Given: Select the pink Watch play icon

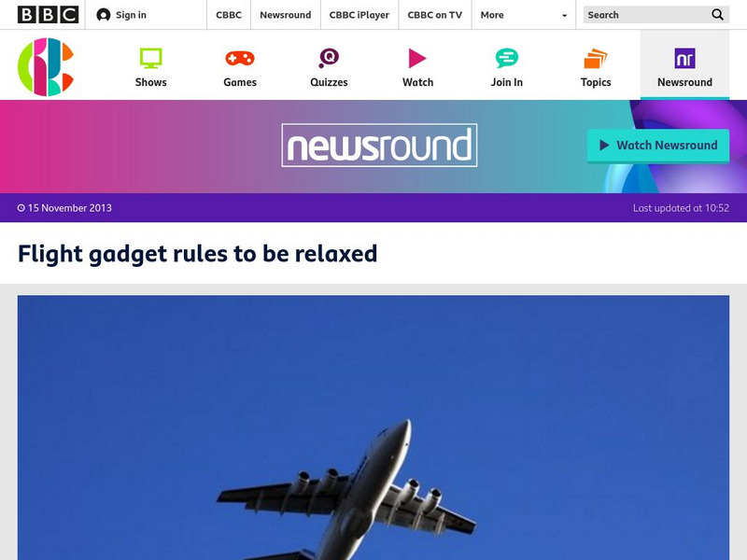Looking at the screenshot, I should pyautogui.click(x=417, y=59).
